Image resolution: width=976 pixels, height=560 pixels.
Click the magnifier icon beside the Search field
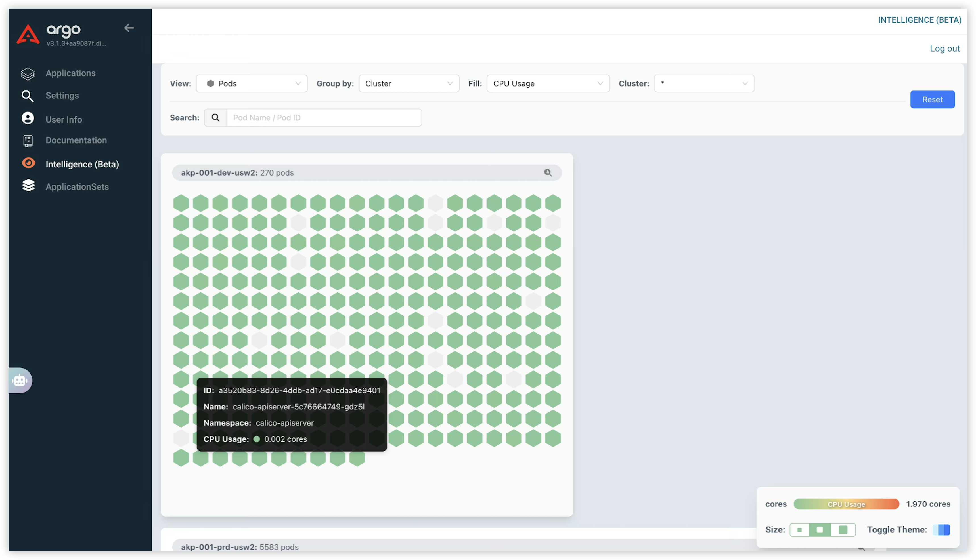[215, 118]
